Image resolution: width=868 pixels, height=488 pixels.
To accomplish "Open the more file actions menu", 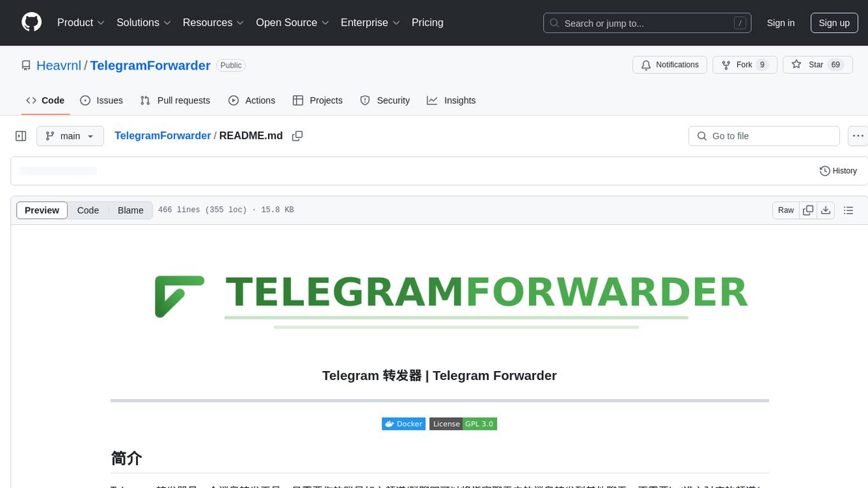I will [858, 136].
